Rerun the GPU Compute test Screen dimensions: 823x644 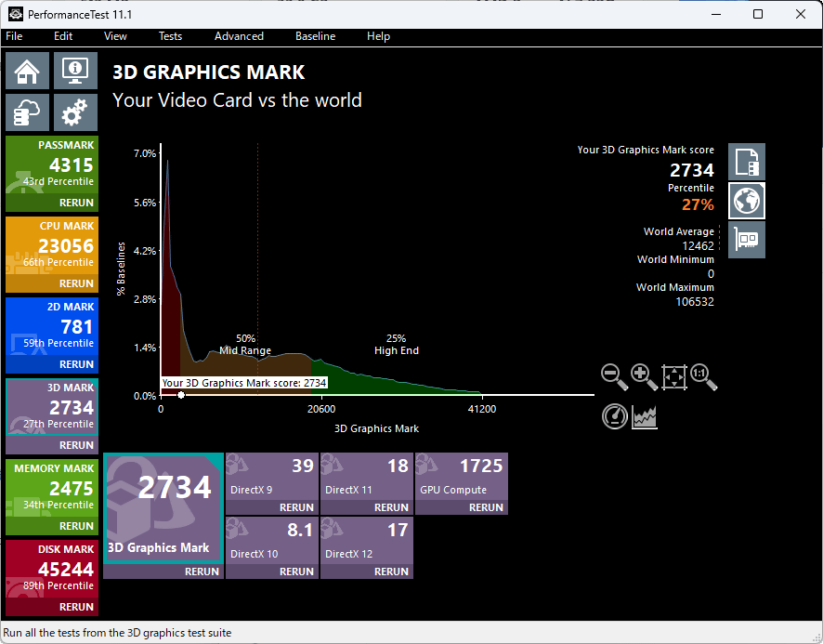coord(486,507)
